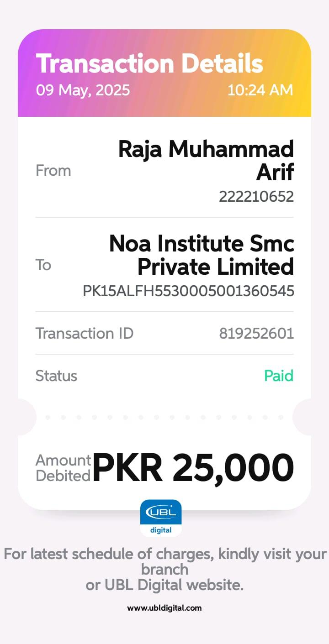Click the From label
The image size is (329, 644).
point(53,171)
